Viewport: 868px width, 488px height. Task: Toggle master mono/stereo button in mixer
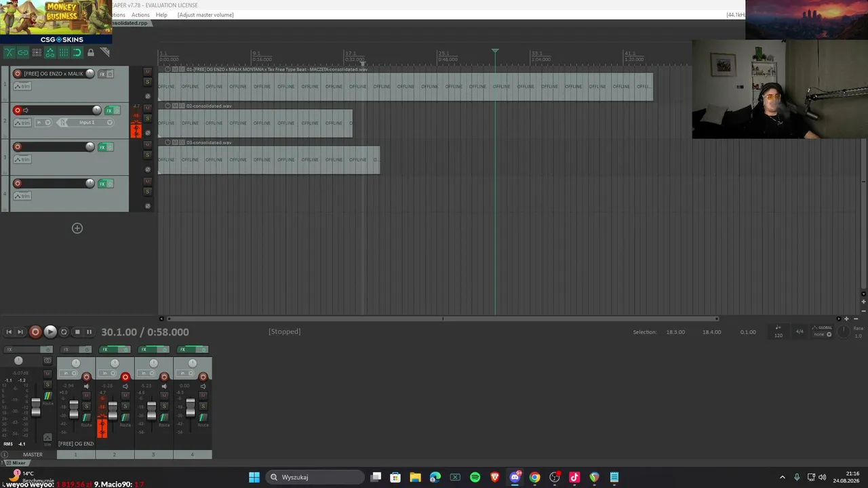pyautogui.click(x=47, y=361)
